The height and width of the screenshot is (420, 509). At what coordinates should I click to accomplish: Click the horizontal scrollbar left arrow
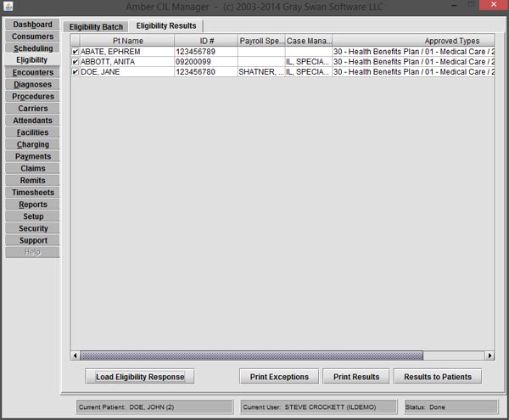[76, 356]
